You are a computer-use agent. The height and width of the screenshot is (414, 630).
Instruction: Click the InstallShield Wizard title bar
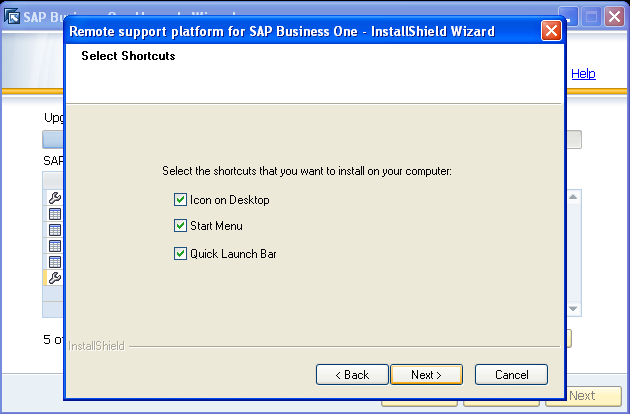[x=300, y=31]
